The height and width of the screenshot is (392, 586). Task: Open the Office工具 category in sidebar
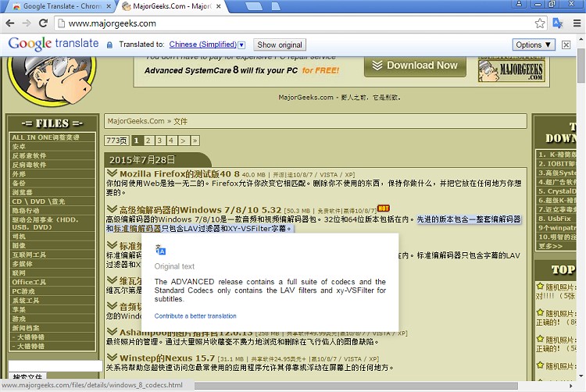52,282
